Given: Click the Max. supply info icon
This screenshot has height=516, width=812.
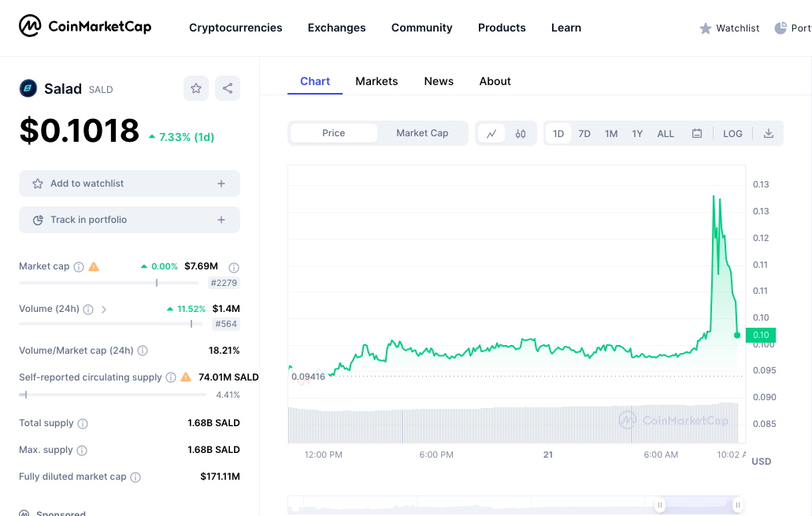Looking at the screenshot, I should pos(82,450).
